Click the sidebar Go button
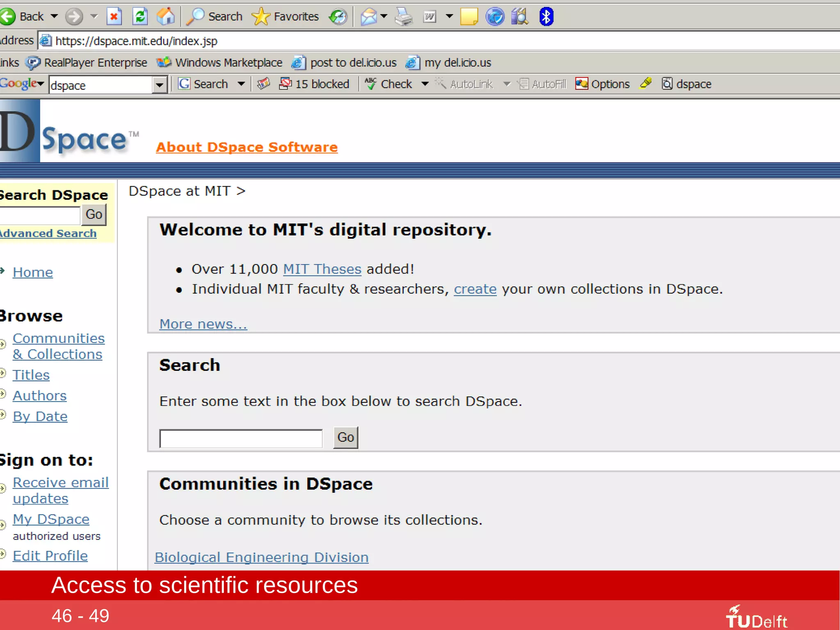840x630 pixels. 94,215
